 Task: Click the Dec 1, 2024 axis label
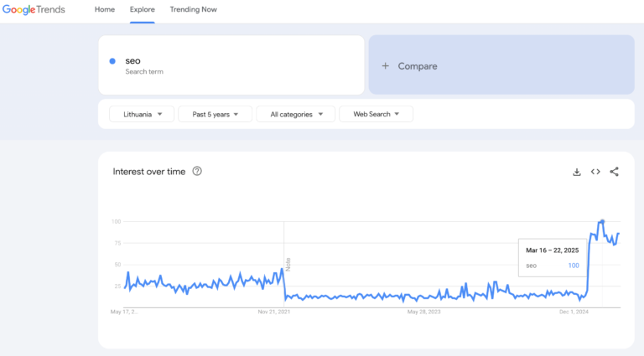pos(574,312)
